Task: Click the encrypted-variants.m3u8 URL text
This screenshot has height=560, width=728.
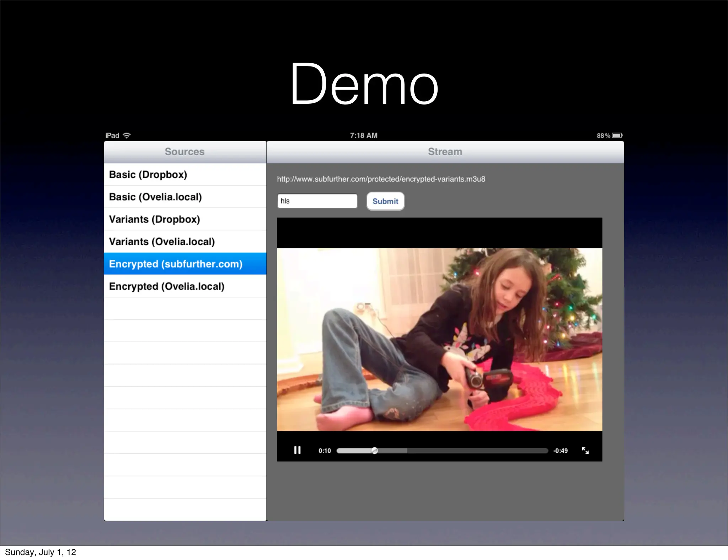Action: tap(381, 179)
